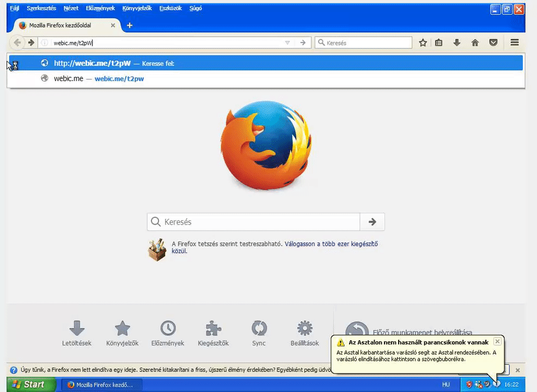Expand the address bar history dropdown
Screen dimensions: 537x392
[x=288, y=43]
